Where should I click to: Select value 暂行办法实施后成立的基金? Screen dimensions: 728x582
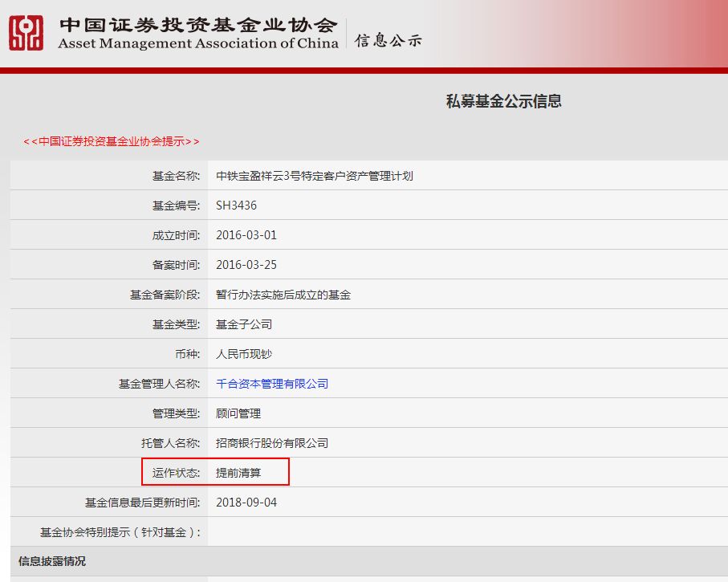(x=283, y=295)
